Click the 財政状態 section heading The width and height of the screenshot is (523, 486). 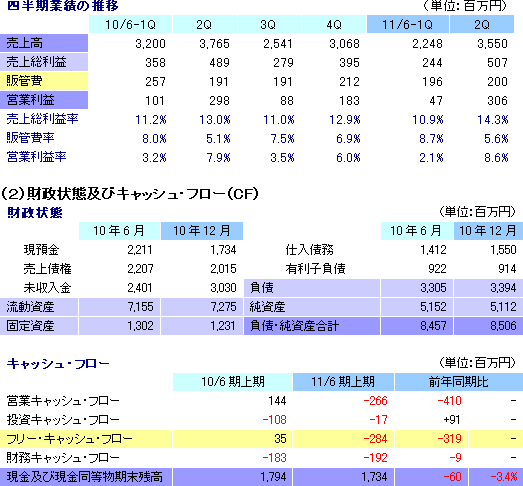[35, 212]
